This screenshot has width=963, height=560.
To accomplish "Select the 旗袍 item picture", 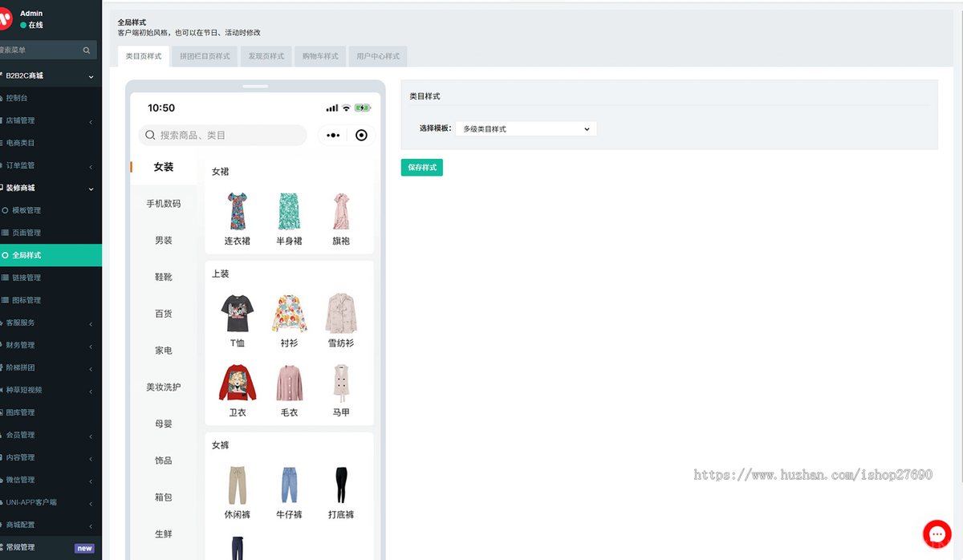I will (341, 210).
